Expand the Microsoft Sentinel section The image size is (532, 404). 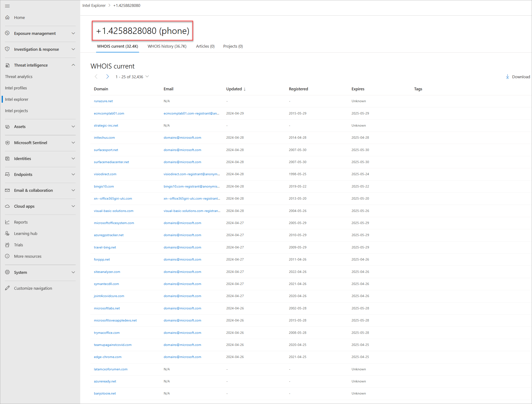pos(73,142)
